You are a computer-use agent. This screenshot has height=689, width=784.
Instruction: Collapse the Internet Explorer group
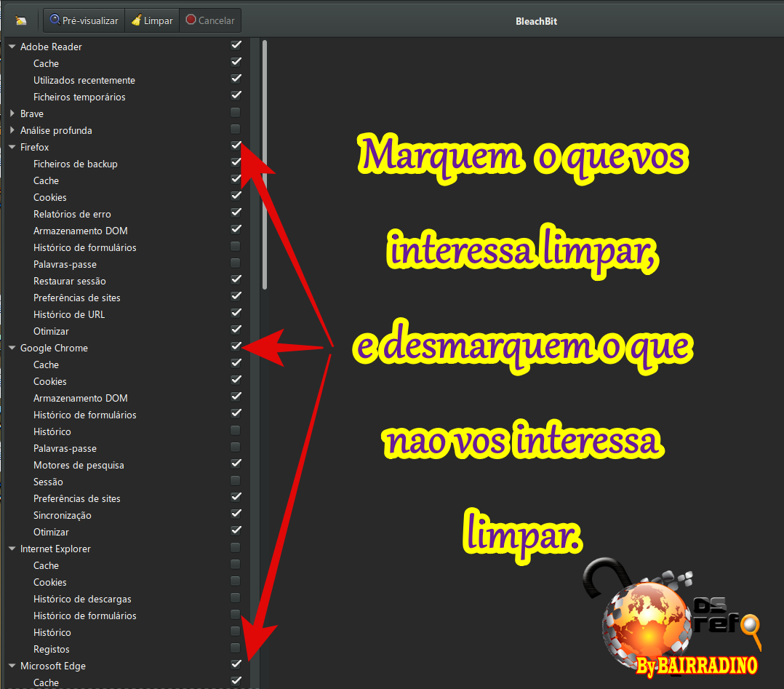(12, 549)
